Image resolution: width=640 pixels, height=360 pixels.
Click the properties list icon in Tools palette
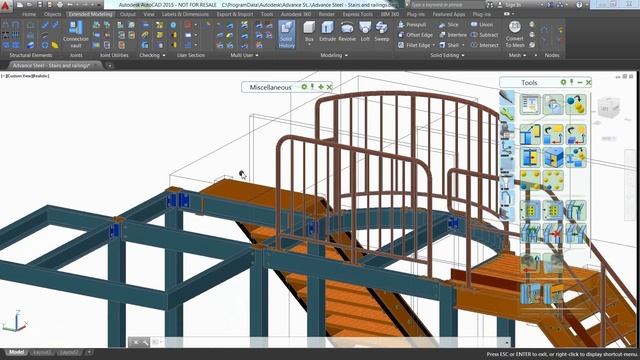click(530, 104)
